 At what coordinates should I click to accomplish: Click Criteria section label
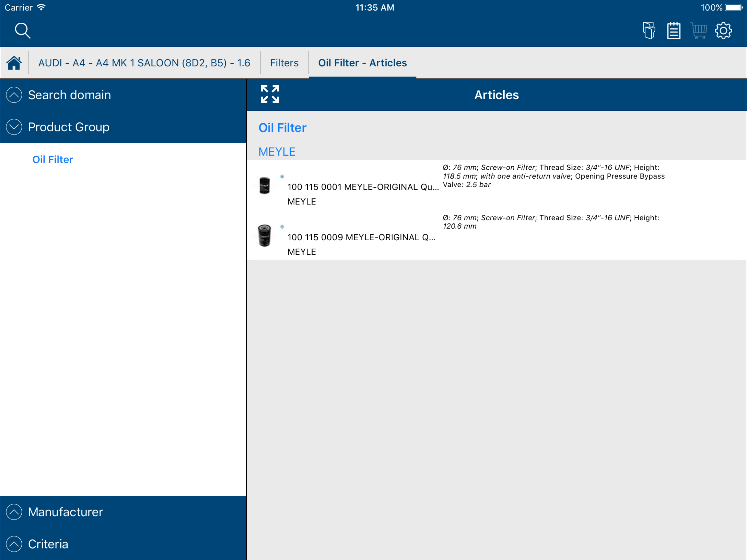[x=48, y=544]
